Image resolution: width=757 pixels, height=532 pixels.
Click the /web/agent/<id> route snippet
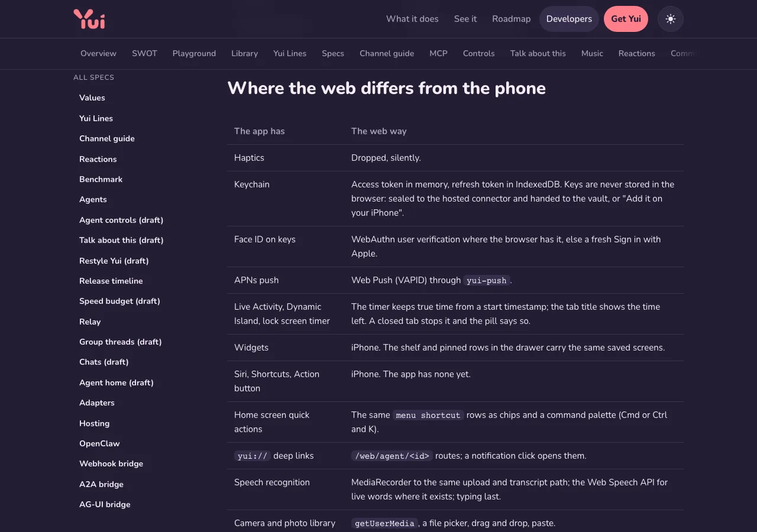pyautogui.click(x=392, y=456)
